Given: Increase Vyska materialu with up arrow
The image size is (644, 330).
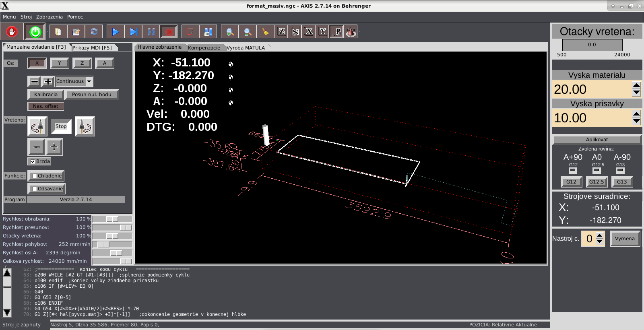Looking at the screenshot, I should pyautogui.click(x=636, y=85).
